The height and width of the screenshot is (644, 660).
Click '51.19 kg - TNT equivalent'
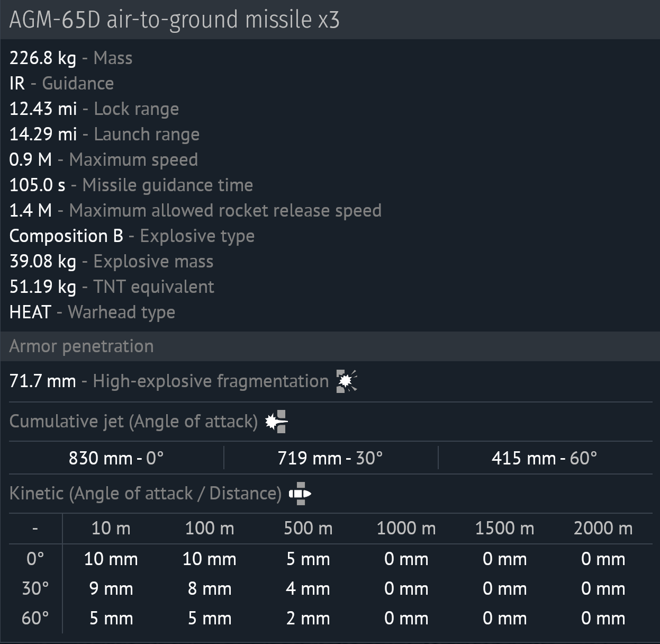tap(112, 287)
